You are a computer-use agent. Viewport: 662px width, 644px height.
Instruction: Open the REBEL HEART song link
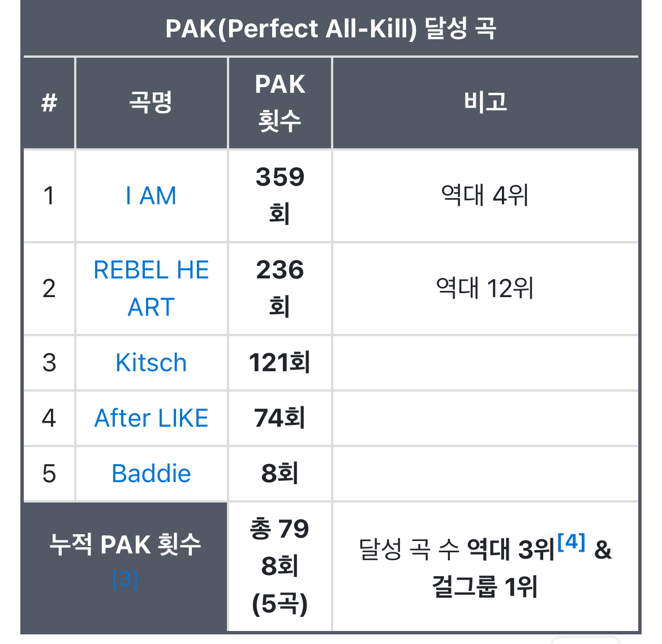(x=151, y=289)
